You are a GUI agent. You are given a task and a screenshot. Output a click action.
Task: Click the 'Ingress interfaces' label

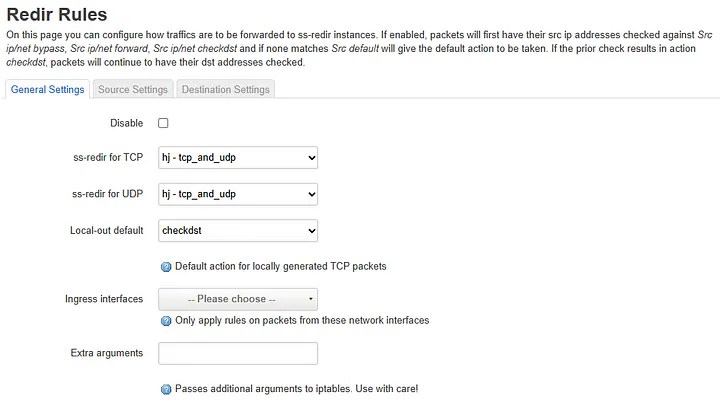[x=104, y=299]
